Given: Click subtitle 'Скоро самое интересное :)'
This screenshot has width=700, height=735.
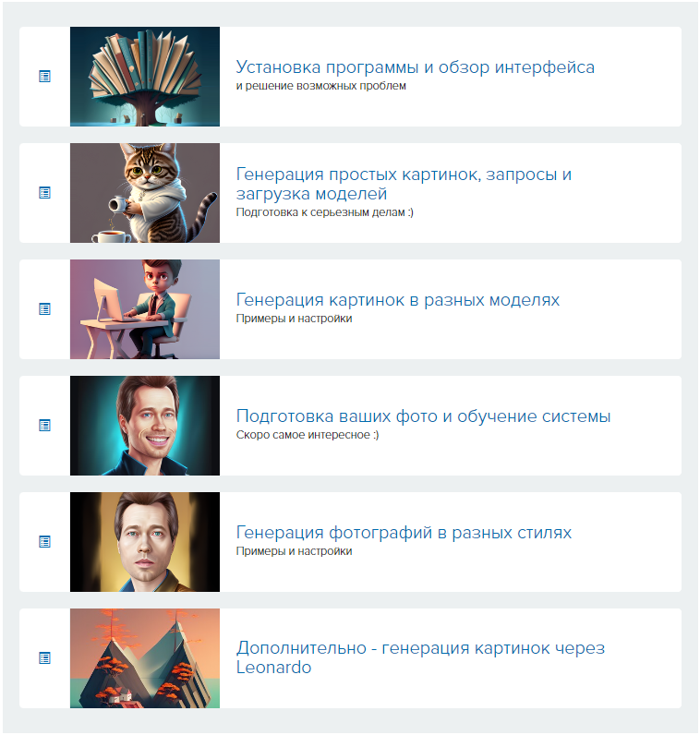Looking at the screenshot, I should point(308,435).
